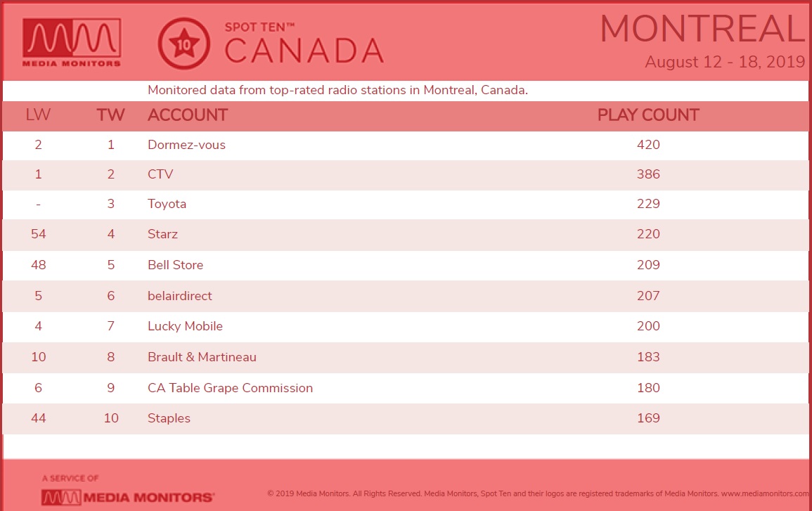Select the Starz row

click(x=406, y=235)
